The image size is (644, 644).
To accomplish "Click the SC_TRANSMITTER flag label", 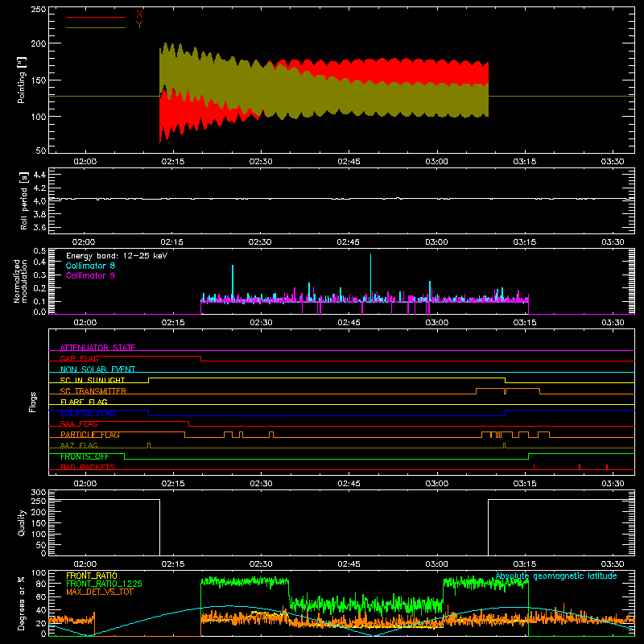I will click(x=93, y=391).
